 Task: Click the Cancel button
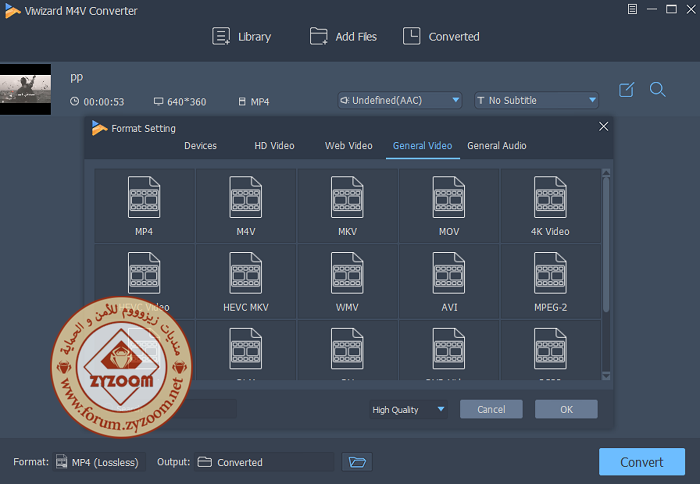(x=491, y=409)
